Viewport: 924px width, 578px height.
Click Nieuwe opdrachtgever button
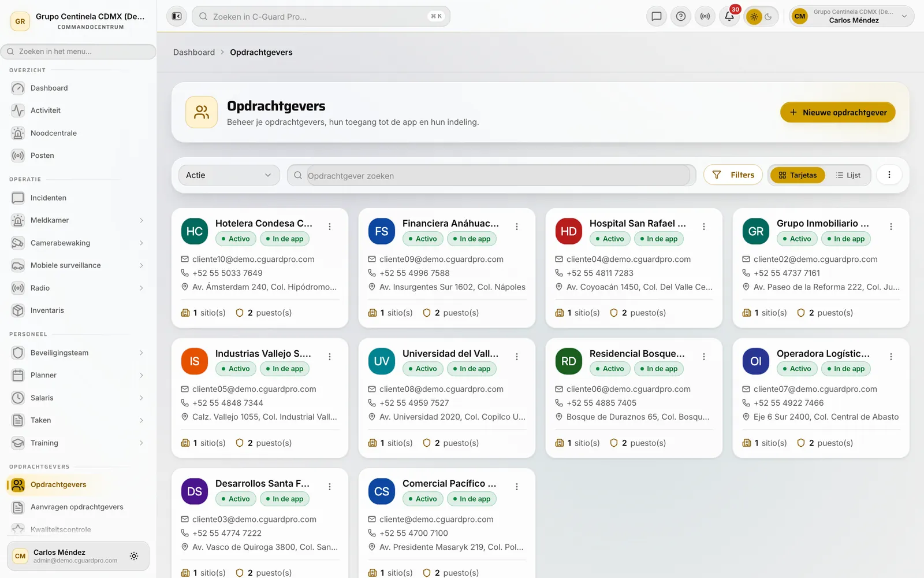[x=837, y=112]
